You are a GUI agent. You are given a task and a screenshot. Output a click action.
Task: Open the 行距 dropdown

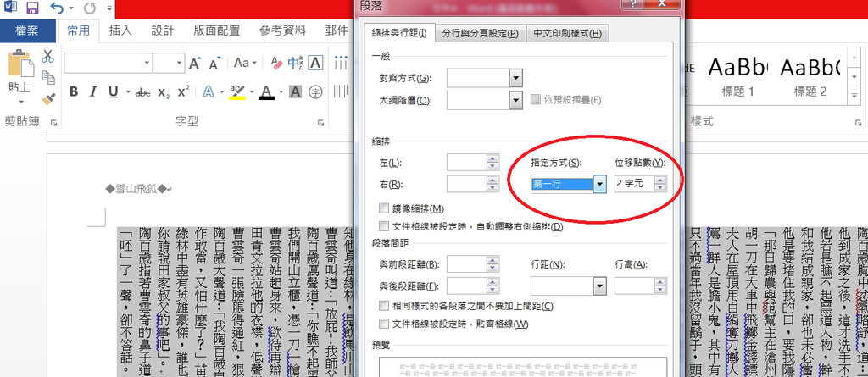pyautogui.click(x=600, y=286)
